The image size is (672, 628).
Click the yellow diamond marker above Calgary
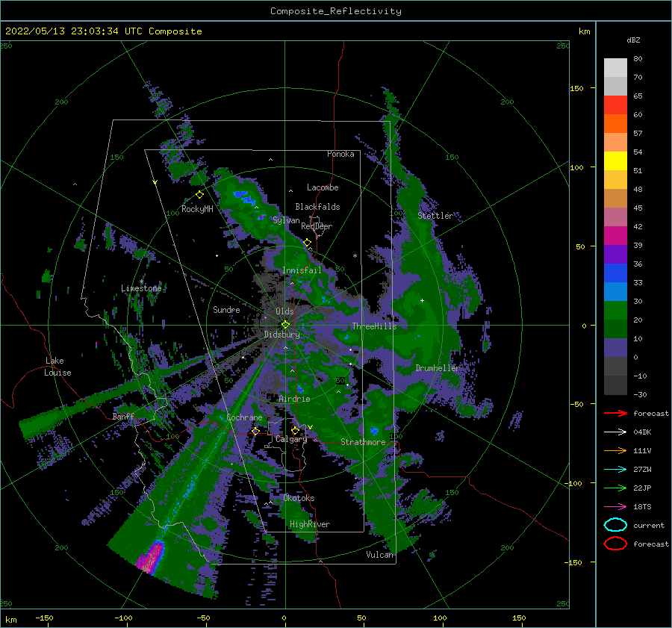295,430
